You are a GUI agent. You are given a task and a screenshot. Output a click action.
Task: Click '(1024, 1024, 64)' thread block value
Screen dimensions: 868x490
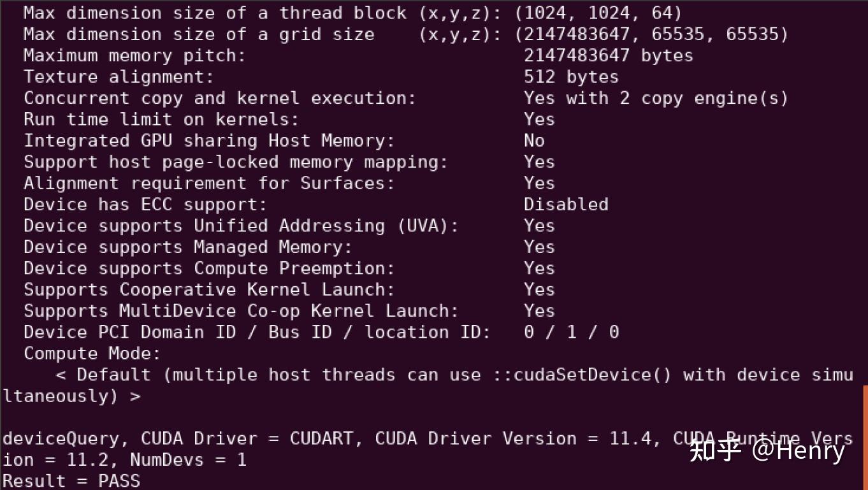pyautogui.click(x=598, y=13)
